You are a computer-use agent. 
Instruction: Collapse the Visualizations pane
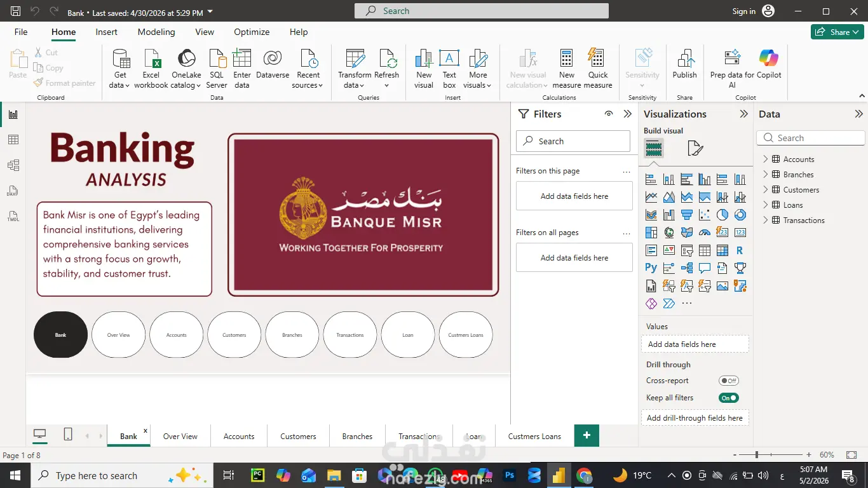pyautogui.click(x=744, y=114)
